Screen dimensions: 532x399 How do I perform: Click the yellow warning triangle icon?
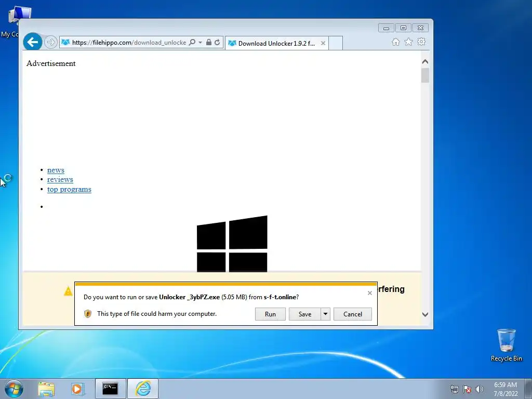pos(68,291)
